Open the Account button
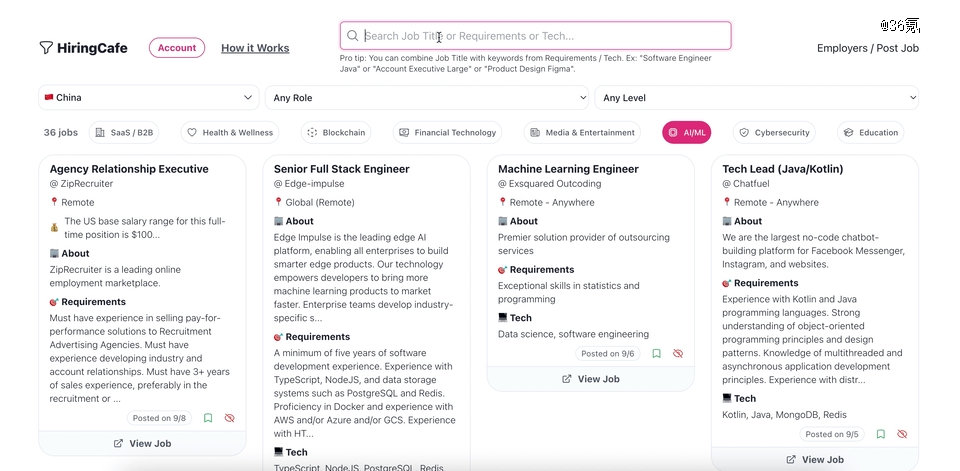The width and height of the screenshot is (960, 471). point(177,48)
